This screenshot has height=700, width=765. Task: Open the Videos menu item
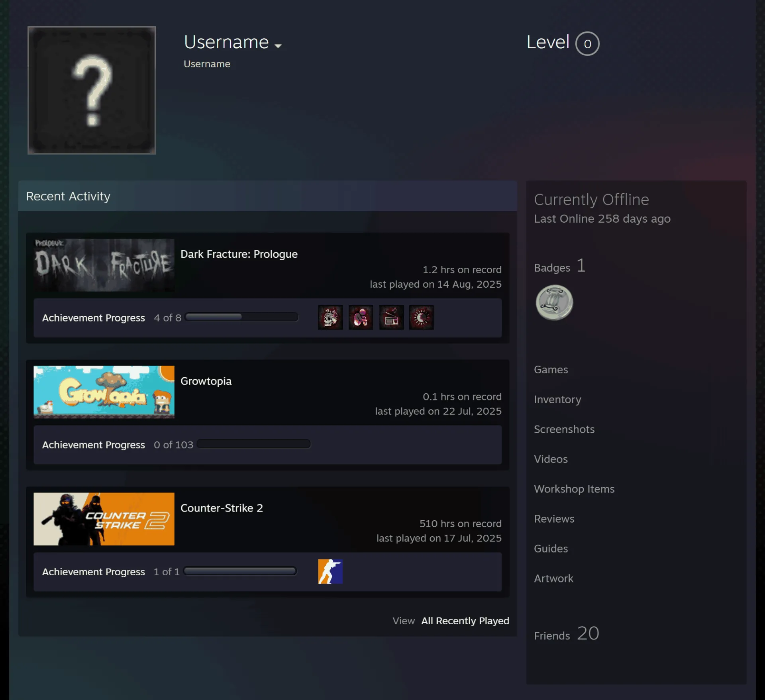[x=551, y=459]
